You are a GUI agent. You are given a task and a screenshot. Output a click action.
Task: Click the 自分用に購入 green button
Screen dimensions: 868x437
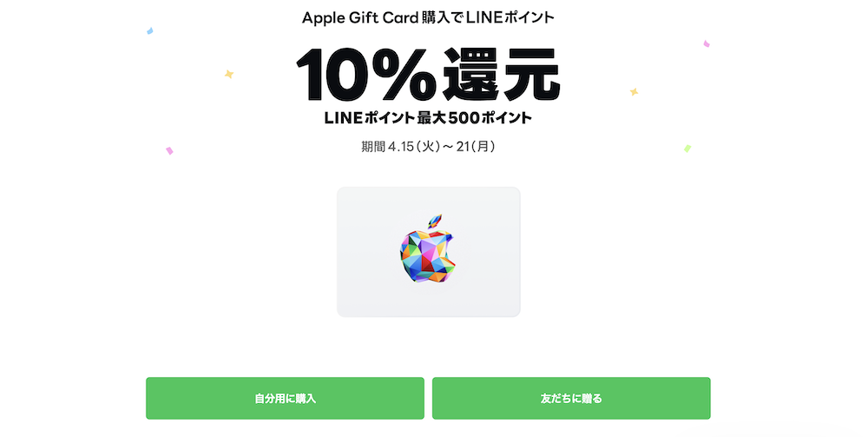285,398
